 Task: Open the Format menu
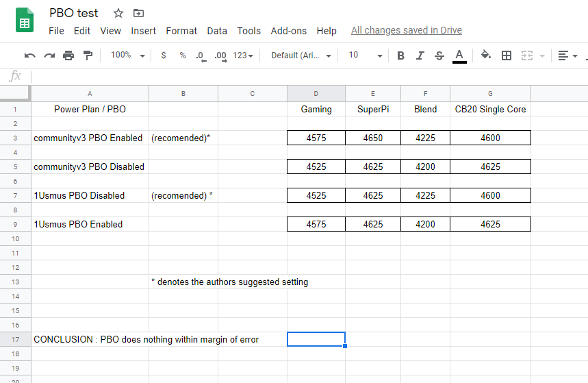181,31
